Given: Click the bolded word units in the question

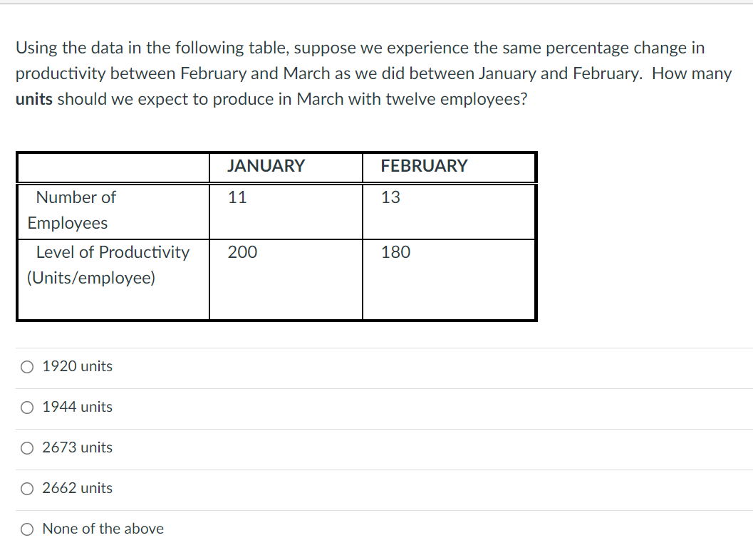Looking at the screenshot, I should click(31, 98).
